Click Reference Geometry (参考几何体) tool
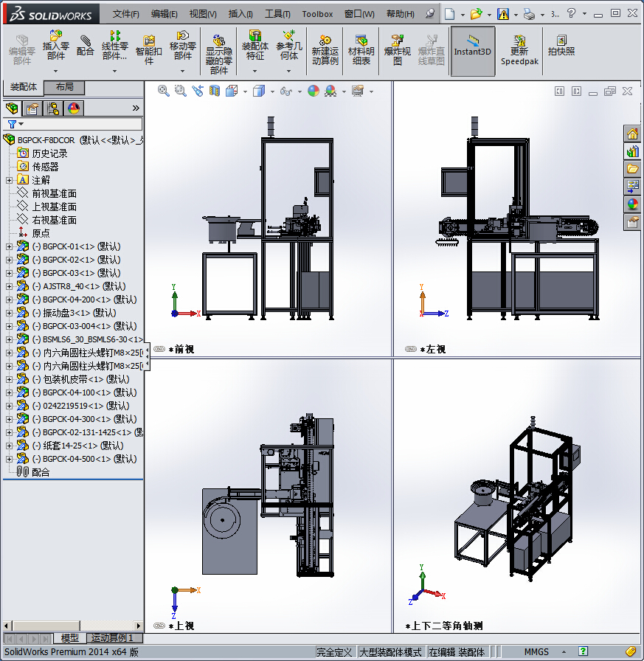 coord(288,46)
